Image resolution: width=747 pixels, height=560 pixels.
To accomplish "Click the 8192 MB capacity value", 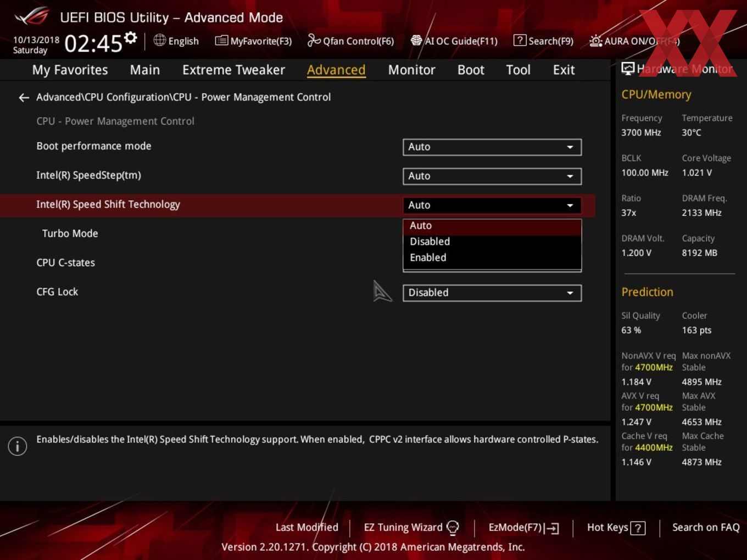I will tap(699, 253).
